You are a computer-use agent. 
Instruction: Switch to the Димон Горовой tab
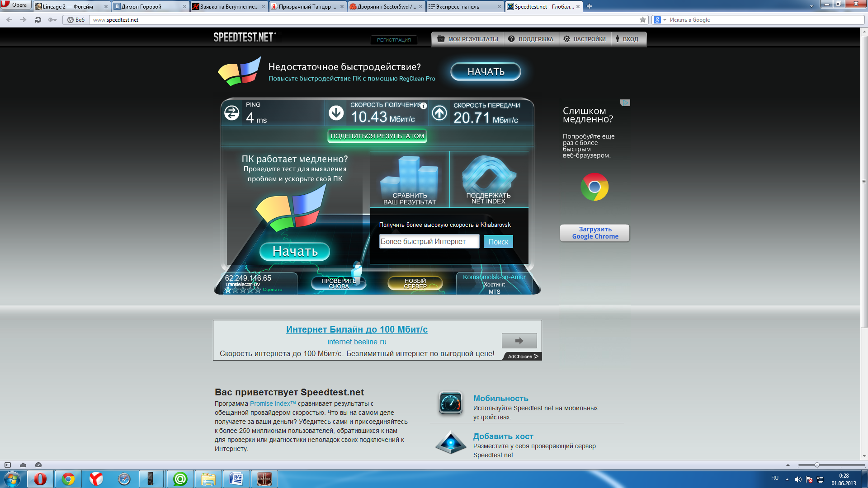pos(150,6)
